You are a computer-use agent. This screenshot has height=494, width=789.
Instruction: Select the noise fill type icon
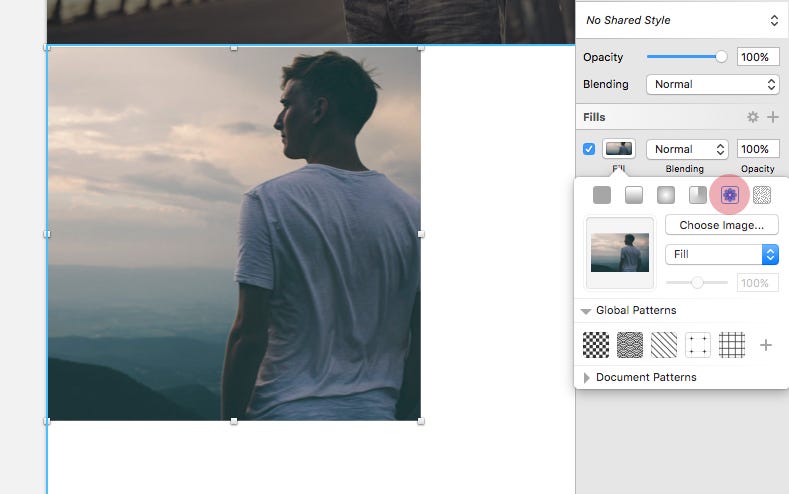coord(762,195)
